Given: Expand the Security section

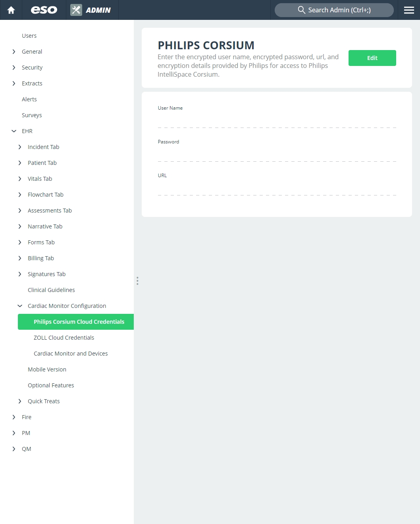Looking at the screenshot, I should click(14, 68).
